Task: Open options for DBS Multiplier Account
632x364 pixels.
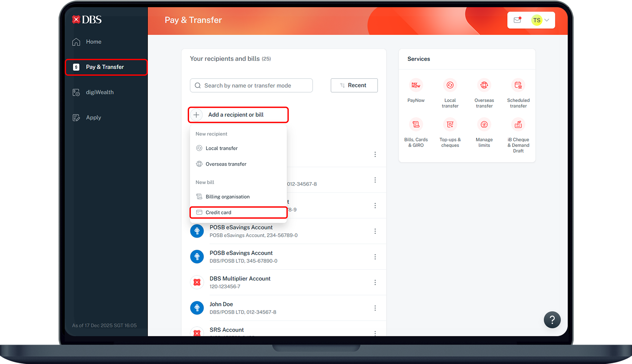Action: click(375, 282)
